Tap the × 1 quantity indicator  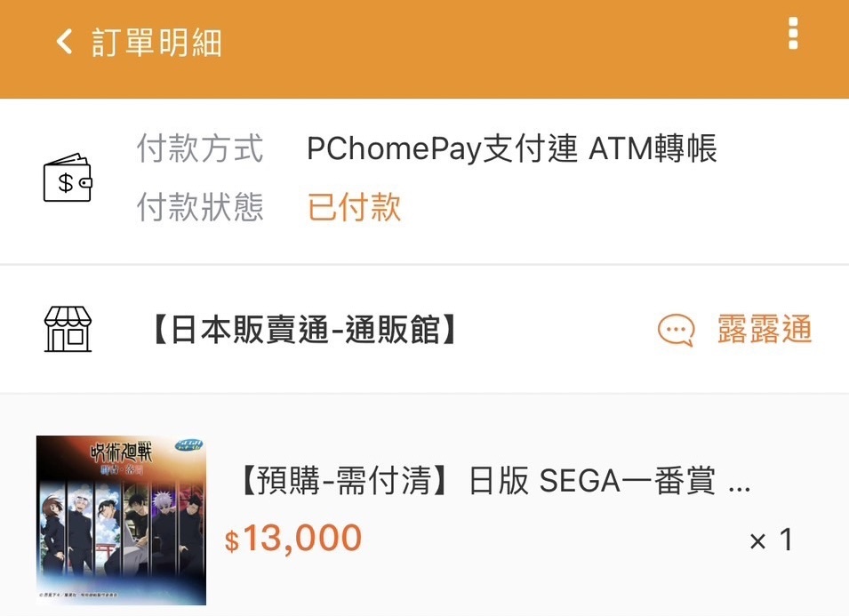(x=772, y=540)
